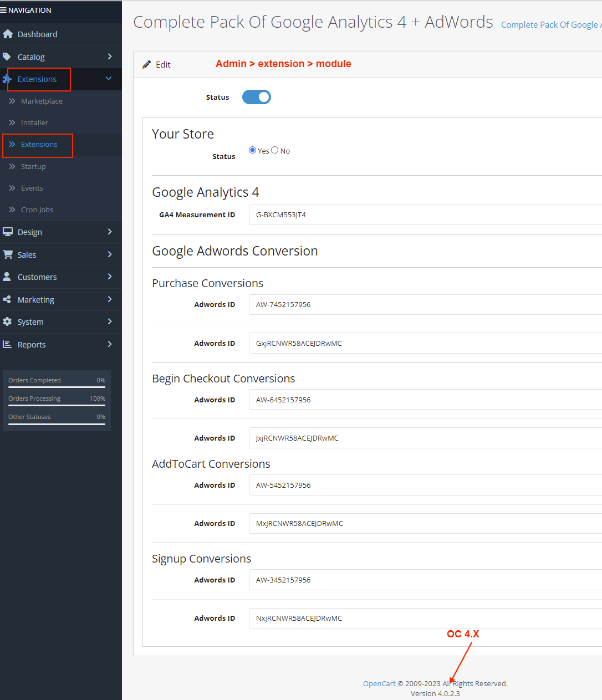Expand the Catalog menu chevron
This screenshot has height=700, width=602.
coord(110,57)
